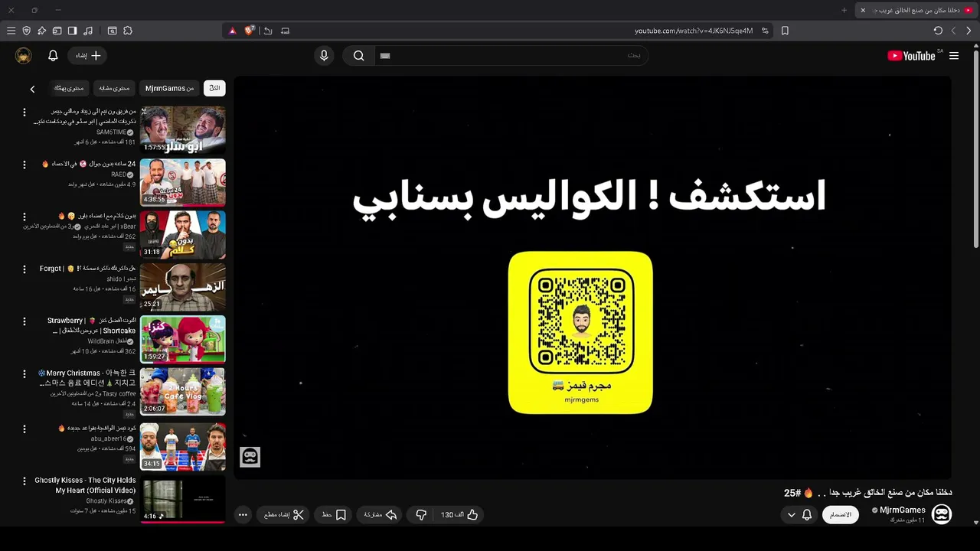
Task: Open the abu_abeer16 34:15 video thumbnail
Action: point(183,446)
